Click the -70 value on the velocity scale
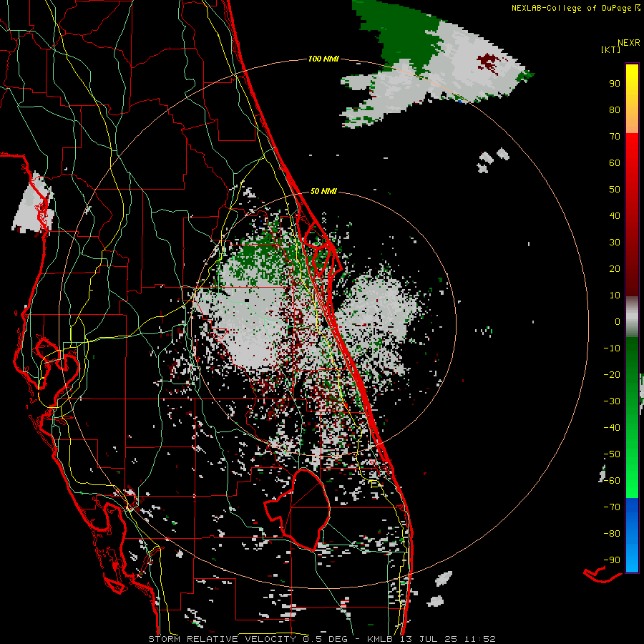 click(612, 507)
